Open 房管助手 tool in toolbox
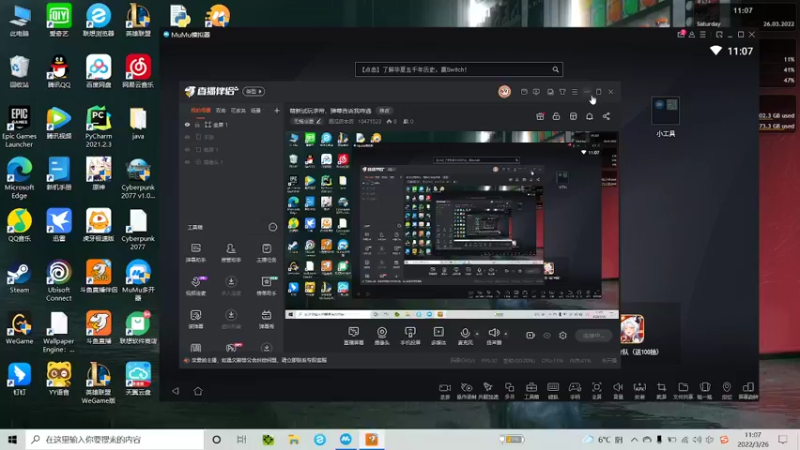 (x=231, y=252)
